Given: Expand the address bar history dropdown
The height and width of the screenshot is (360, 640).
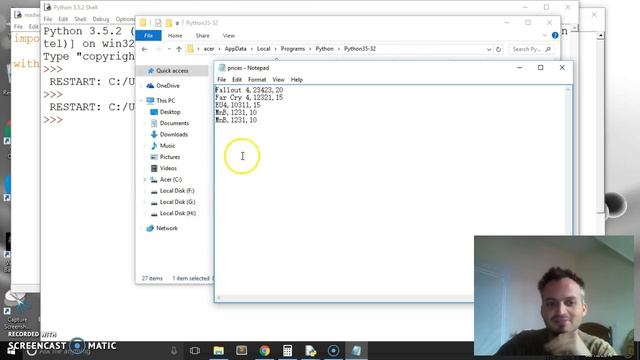Looking at the screenshot, I should click(x=489, y=49).
